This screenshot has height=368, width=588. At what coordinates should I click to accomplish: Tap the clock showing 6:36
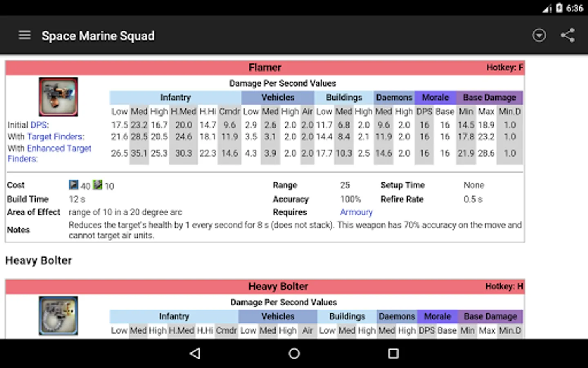(x=575, y=8)
